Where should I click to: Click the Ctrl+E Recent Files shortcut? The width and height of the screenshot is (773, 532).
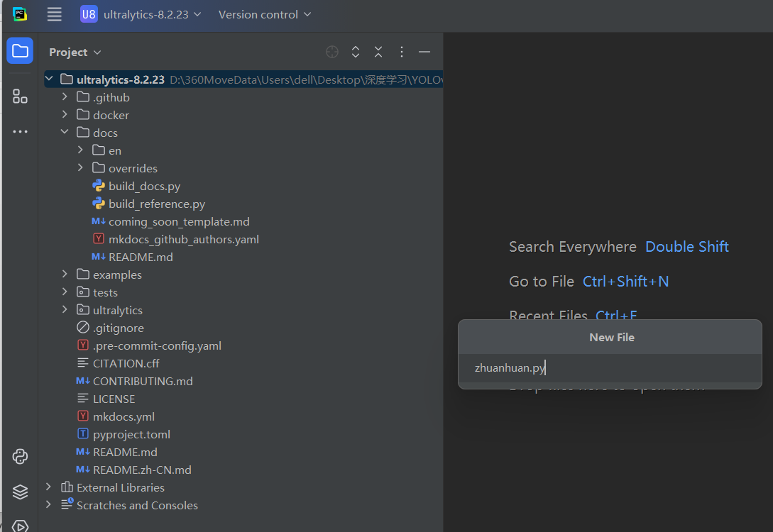[616, 315]
